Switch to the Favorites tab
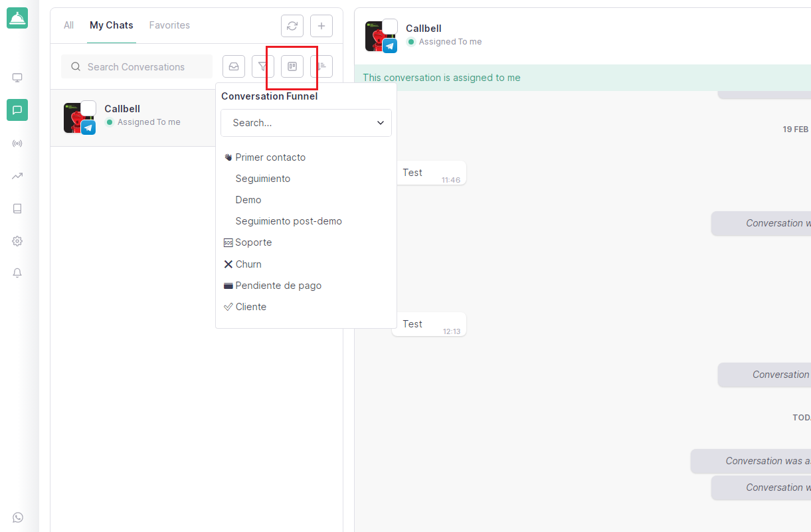 coord(169,25)
